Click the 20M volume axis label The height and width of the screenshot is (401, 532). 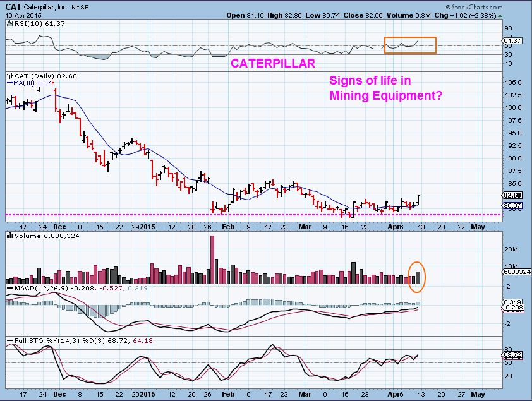click(511, 249)
